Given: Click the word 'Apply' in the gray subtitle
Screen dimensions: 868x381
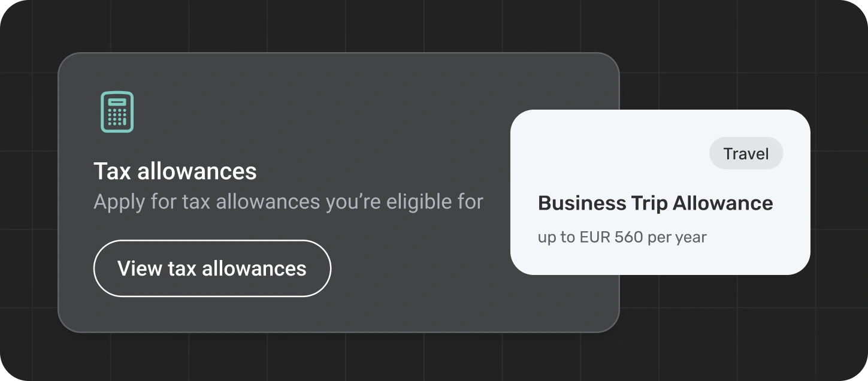Looking at the screenshot, I should pos(119,202).
